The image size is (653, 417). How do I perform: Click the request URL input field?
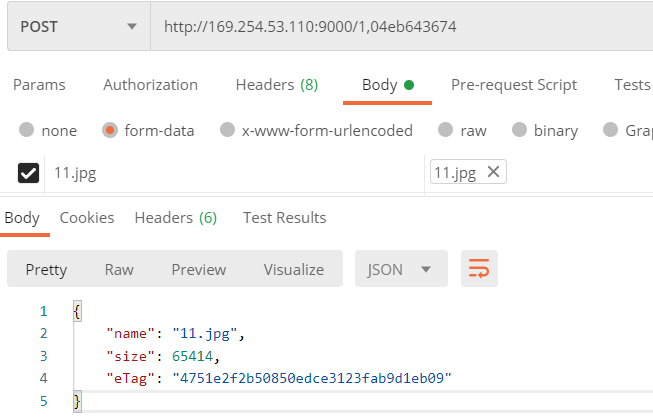coord(400,27)
